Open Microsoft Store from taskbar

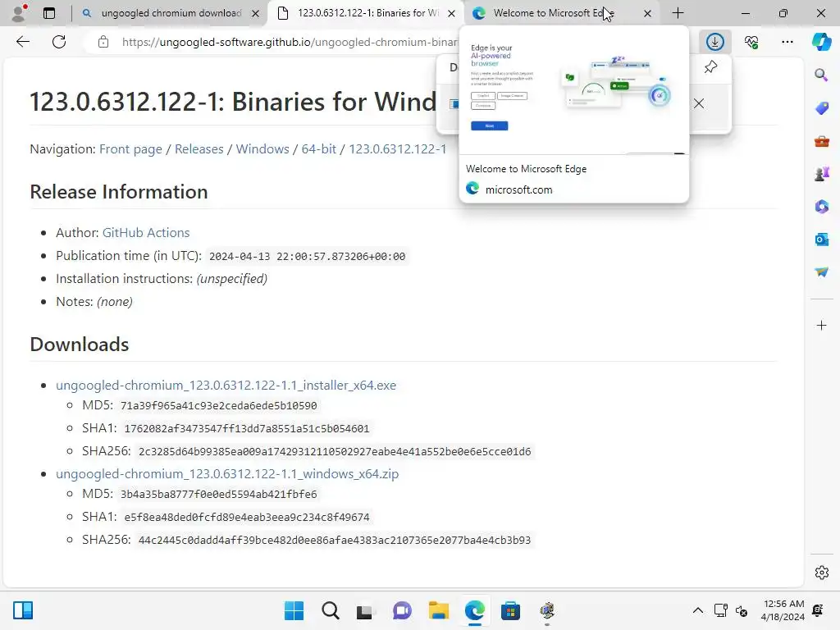pos(510,610)
